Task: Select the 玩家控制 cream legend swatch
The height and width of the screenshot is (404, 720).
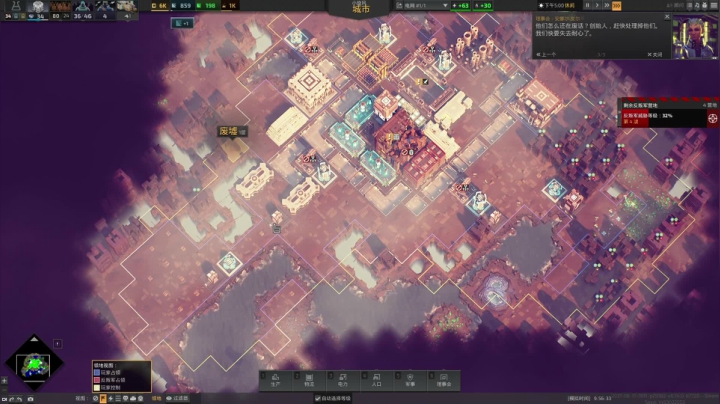Action: tap(96, 387)
